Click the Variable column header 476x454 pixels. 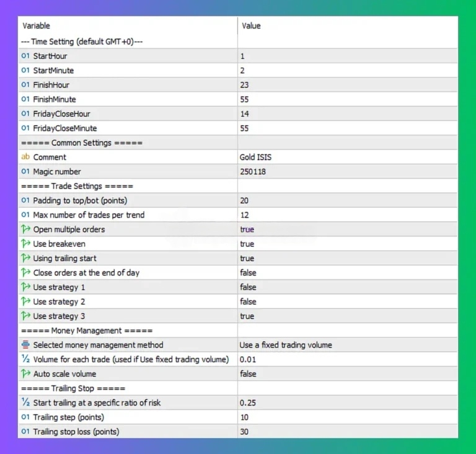37,26
